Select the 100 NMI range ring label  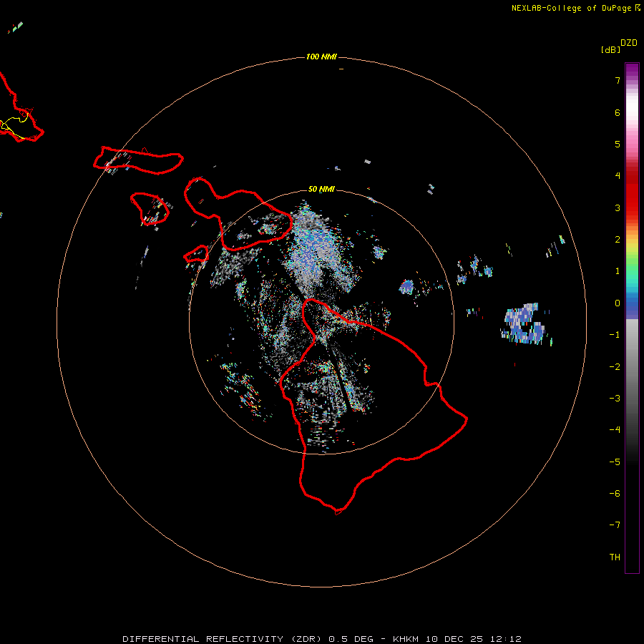click(x=321, y=57)
